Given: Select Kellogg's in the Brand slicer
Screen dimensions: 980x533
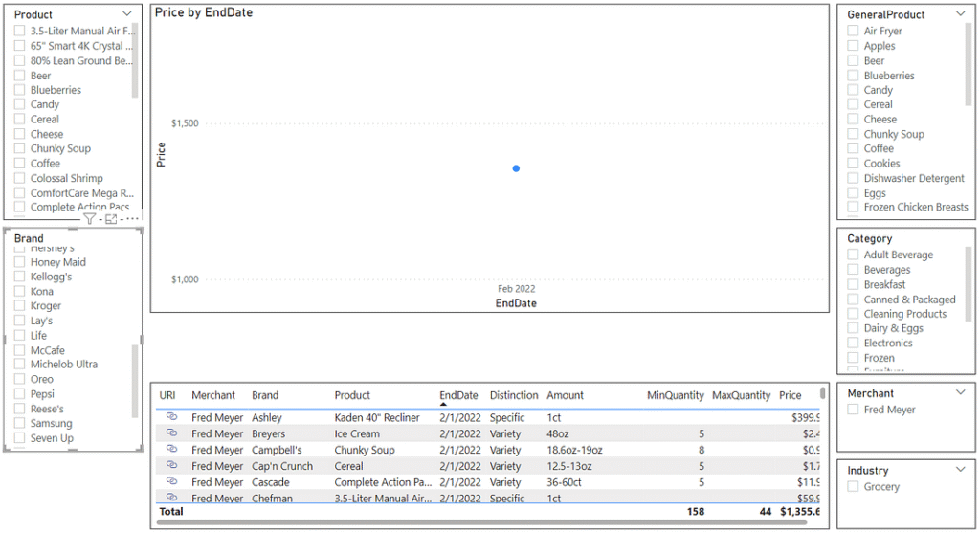Looking at the screenshot, I should pyautogui.click(x=19, y=277).
